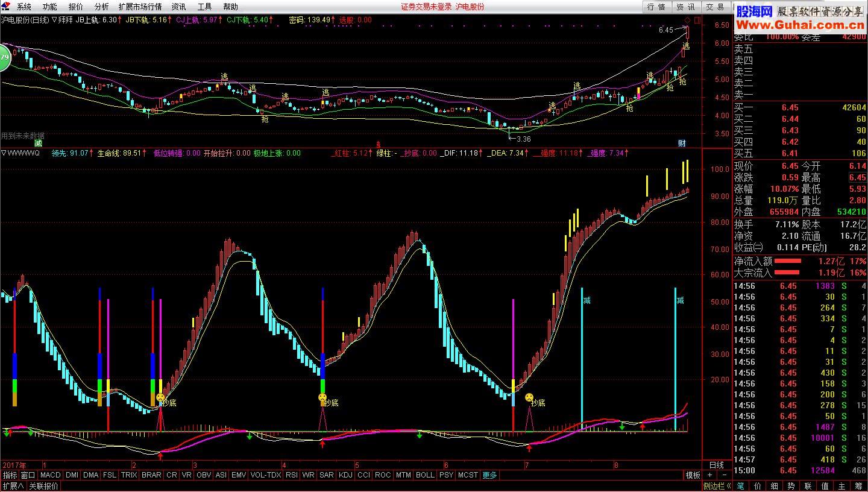Image resolution: width=868 pixels, height=492 pixels.
Task: Switch indicator to VOL-TDX
Action: 266,475
